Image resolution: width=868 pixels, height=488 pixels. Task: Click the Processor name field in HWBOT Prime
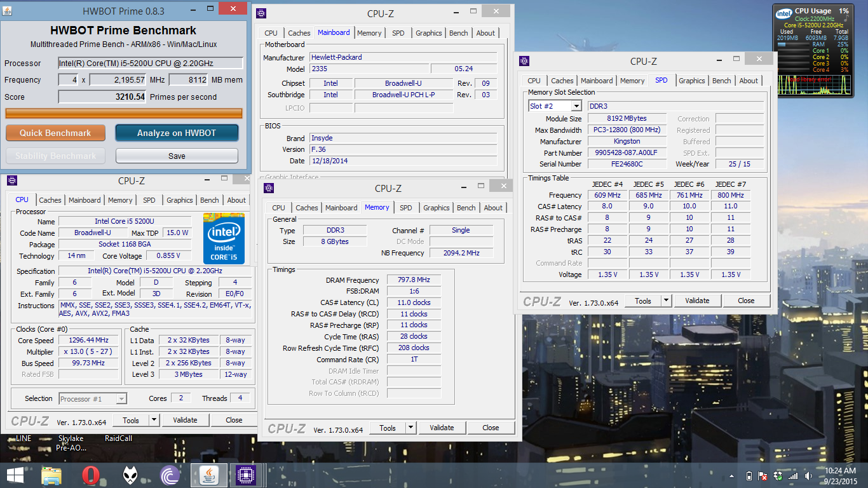tap(151, 63)
